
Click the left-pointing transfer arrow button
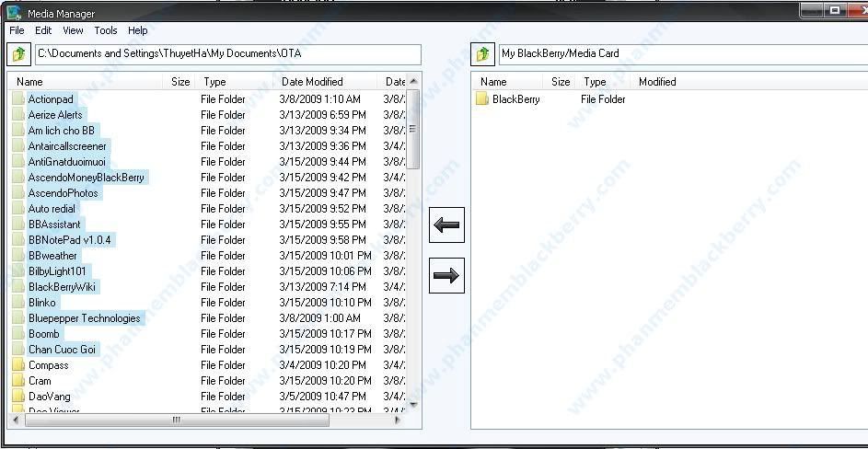coord(446,224)
